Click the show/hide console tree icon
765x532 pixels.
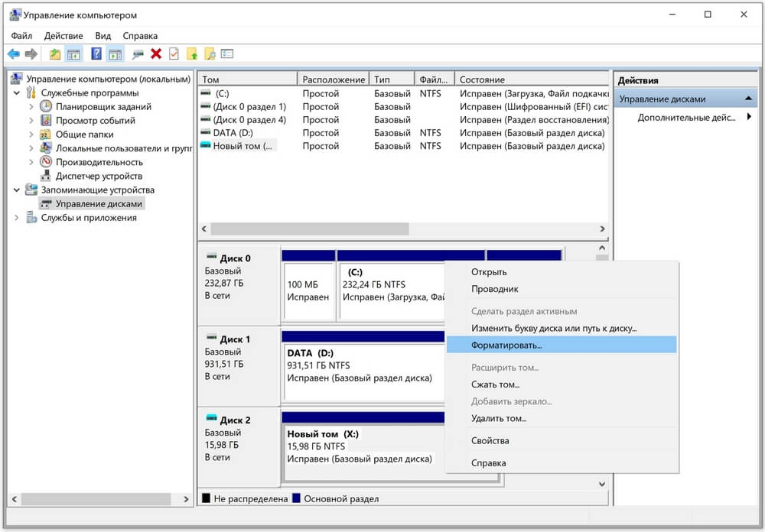(74, 54)
